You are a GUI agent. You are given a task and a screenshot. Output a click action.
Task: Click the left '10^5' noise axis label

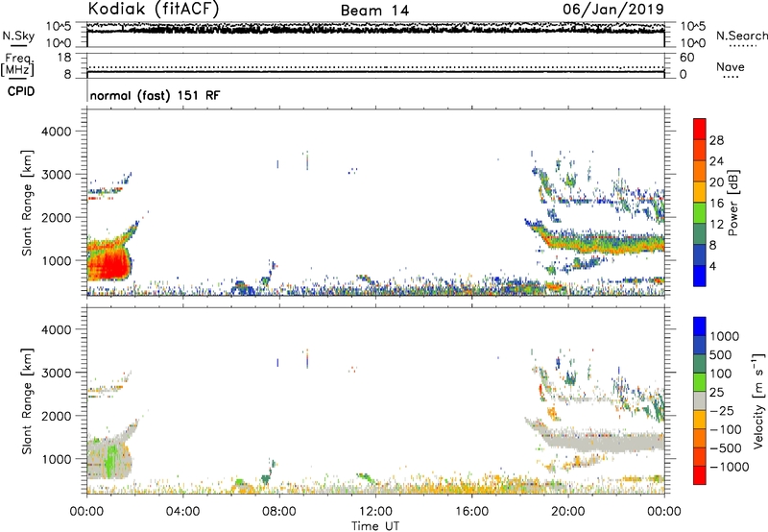[59, 27]
